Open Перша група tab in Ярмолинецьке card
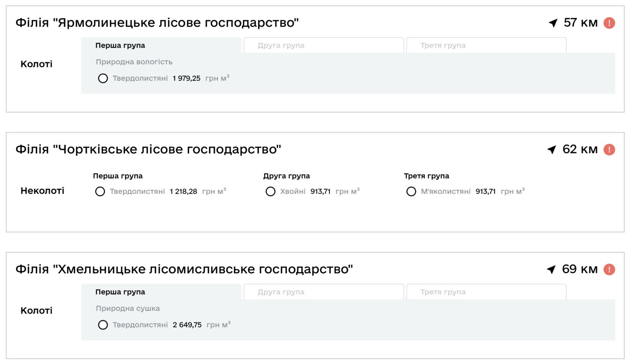 pos(161,45)
